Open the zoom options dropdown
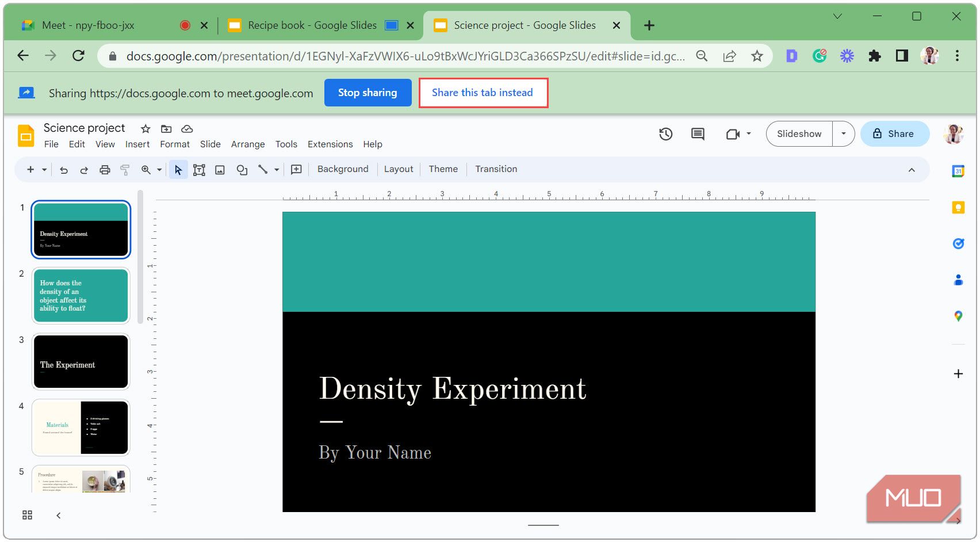The image size is (980, 542). pyautogui.click(x=158, y=169)
